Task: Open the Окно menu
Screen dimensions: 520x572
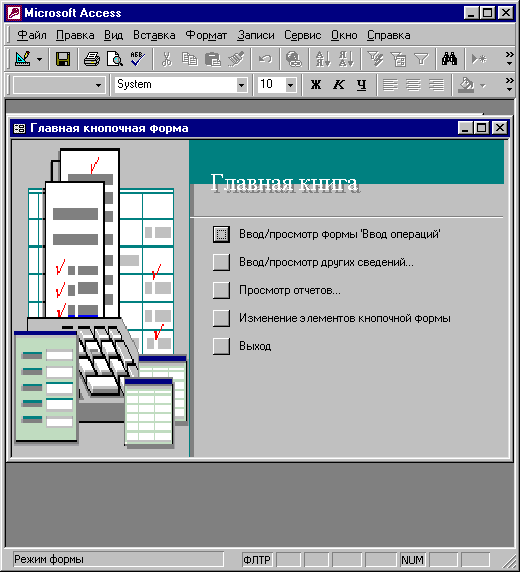Action: point(344,35)
